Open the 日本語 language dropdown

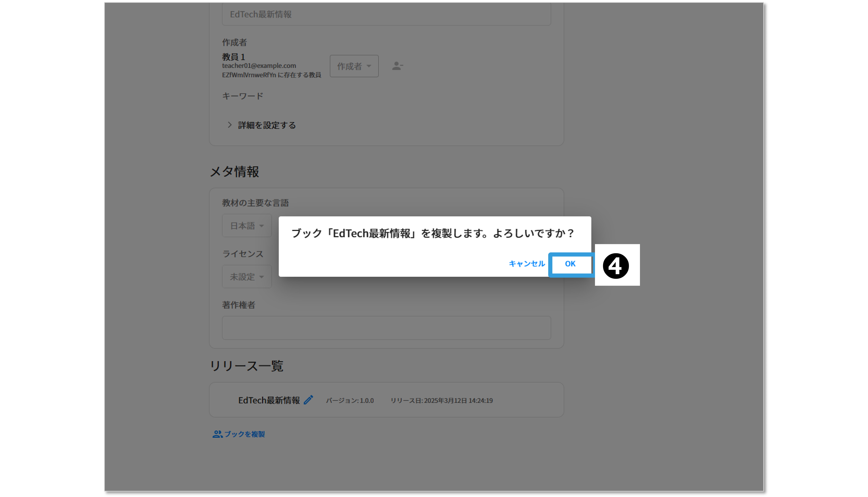click(247, 226)
